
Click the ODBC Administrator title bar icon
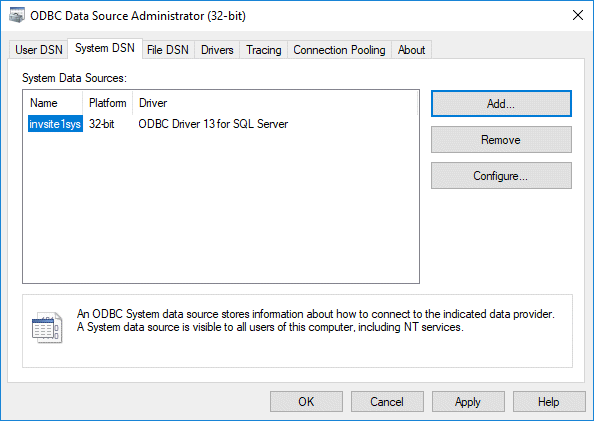point(17,16)
